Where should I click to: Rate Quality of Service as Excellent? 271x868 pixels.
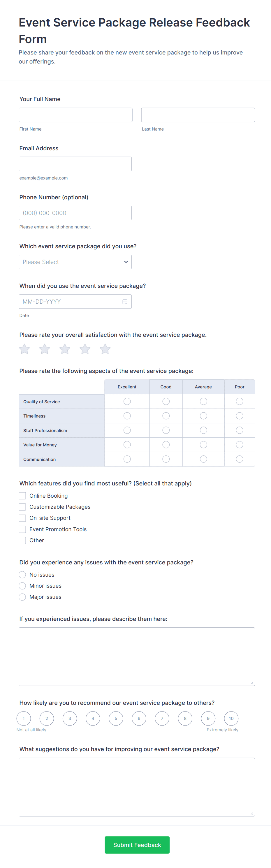click(x=127, y=401)
